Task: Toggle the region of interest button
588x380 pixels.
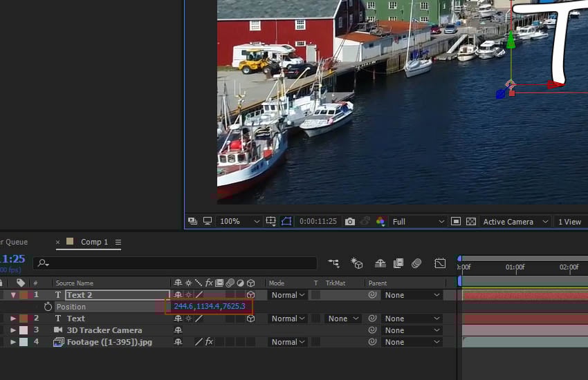Action: (x=286, y=222)
